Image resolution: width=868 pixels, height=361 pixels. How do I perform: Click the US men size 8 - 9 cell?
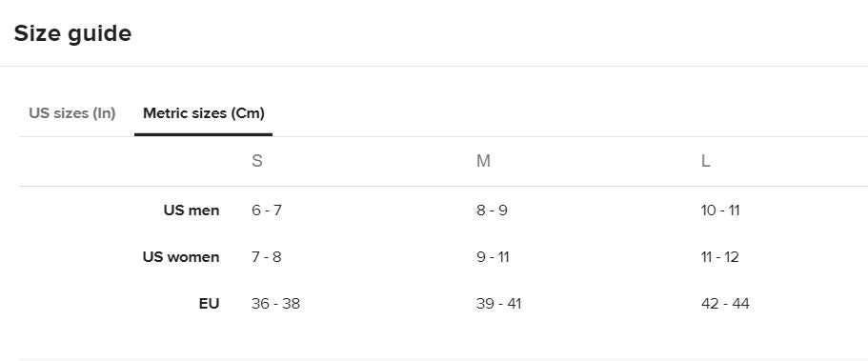coord(492,211)
